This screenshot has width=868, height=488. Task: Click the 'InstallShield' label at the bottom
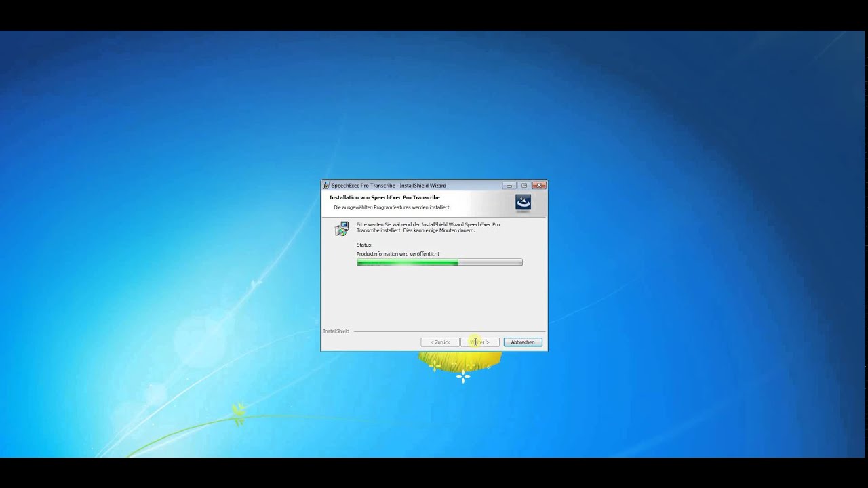(336, 331)
